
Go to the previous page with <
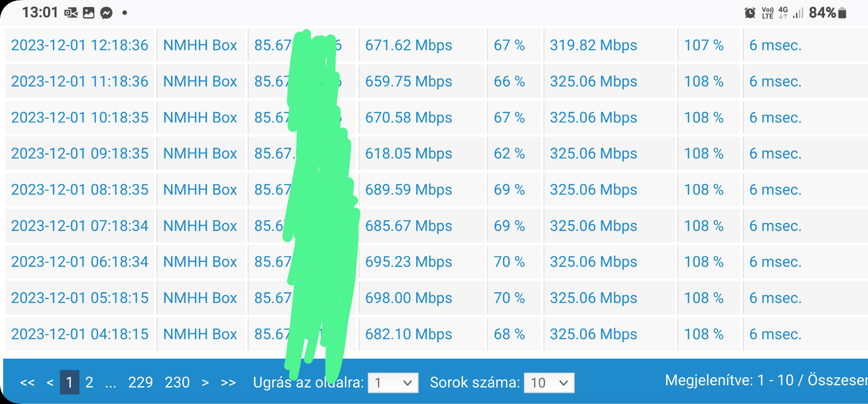pos(50,382)
